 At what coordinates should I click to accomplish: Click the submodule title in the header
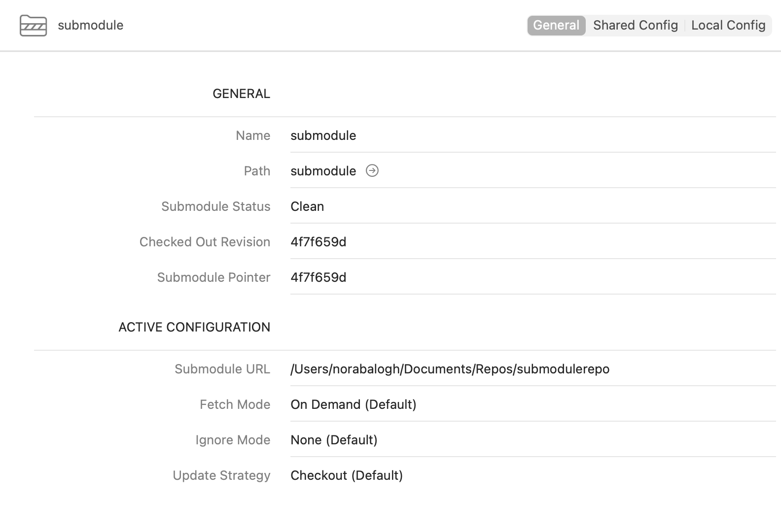coord(90,25)
